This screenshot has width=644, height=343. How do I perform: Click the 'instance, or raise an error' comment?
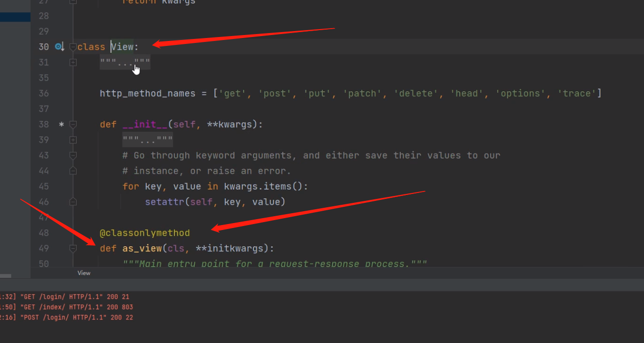tap(207, 171)
